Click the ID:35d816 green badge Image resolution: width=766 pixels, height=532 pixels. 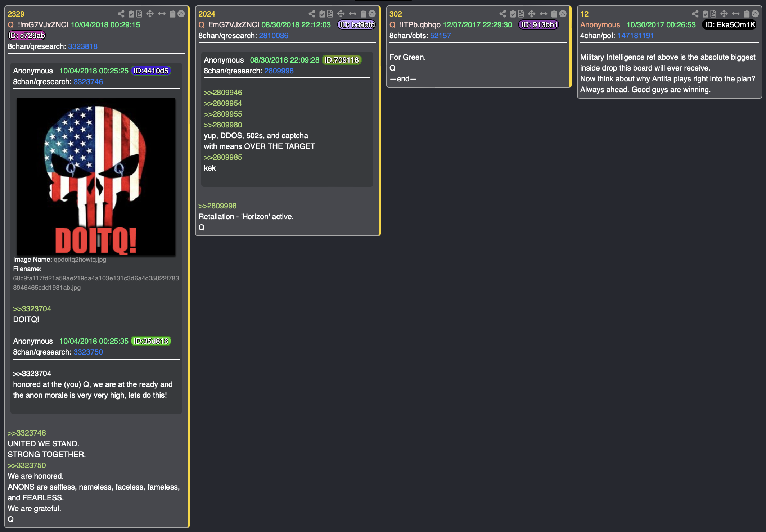[151, 341]
